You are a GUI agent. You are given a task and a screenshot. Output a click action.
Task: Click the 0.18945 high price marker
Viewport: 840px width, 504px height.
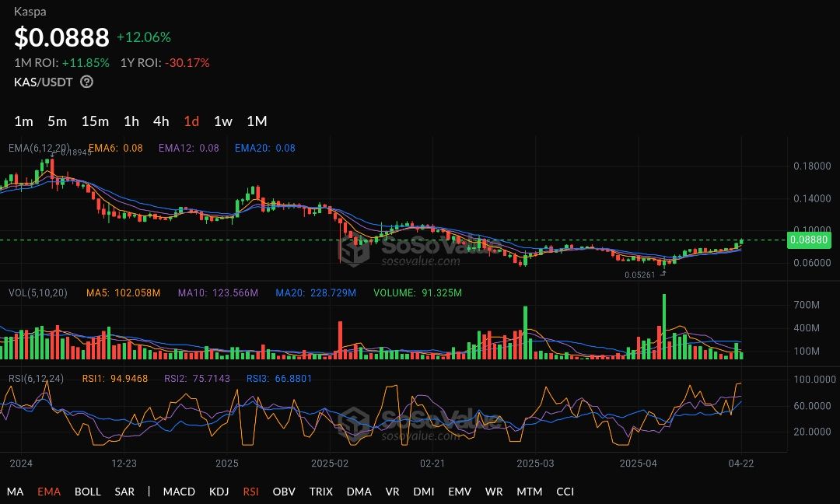tap(75, 152)
